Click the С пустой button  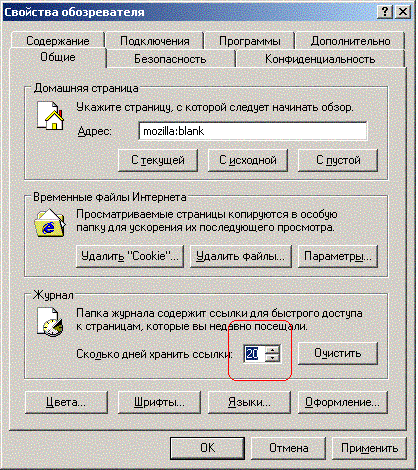[x=338, y=160]
